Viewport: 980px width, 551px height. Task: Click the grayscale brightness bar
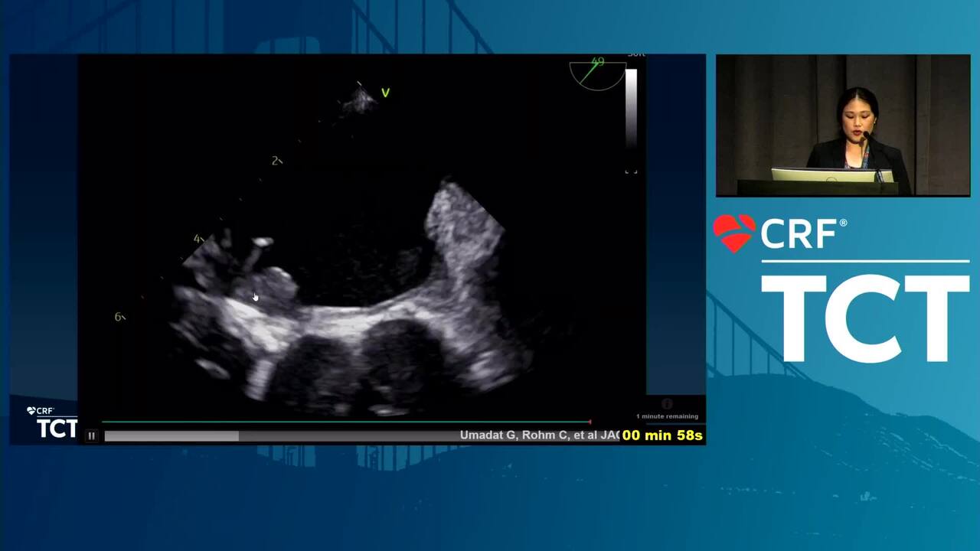tap(631, 108)
